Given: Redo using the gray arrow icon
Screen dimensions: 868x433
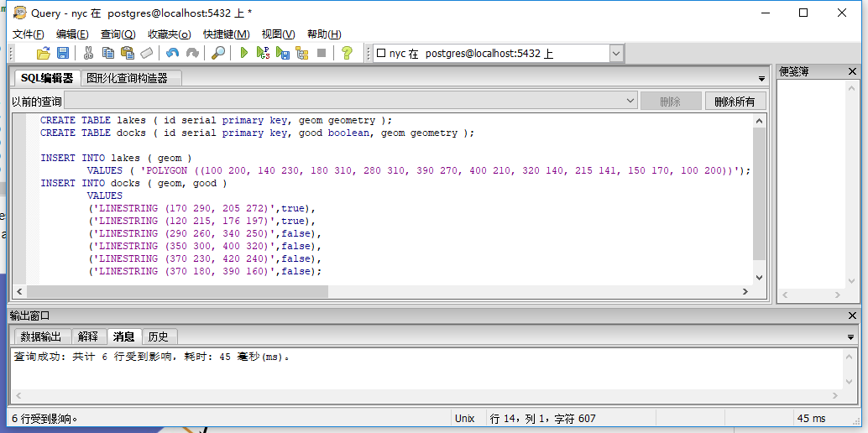Looking at the screenshot, I should [x=192, y=53].
